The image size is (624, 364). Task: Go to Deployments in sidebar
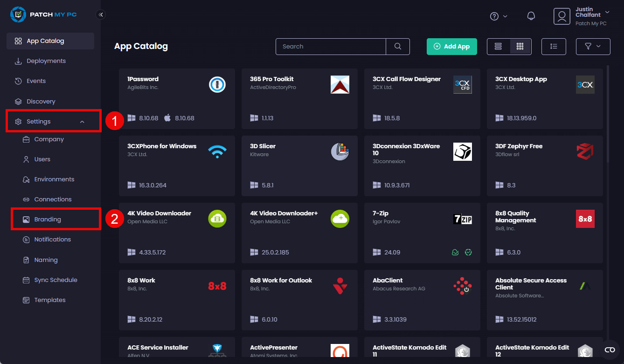click(x=46, y=61)
